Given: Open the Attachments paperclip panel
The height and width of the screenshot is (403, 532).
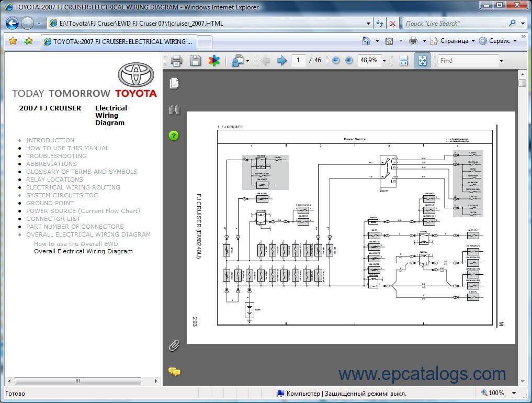Looking at the screenshot, I should [174, 345].
